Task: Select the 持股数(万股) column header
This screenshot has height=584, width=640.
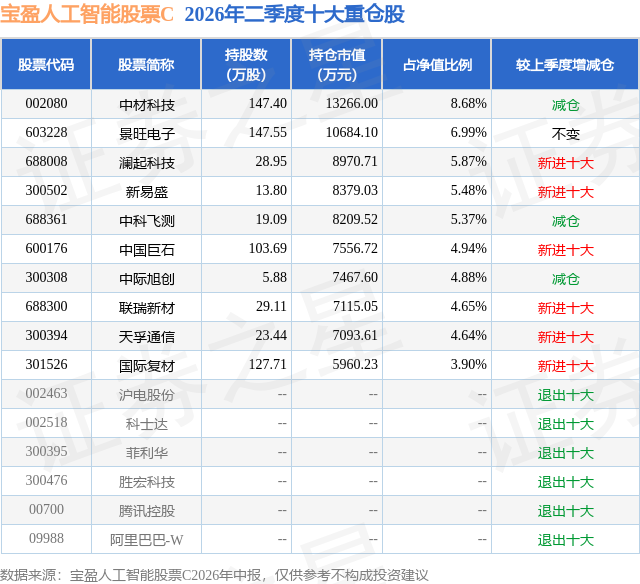Action: [246, 64]
